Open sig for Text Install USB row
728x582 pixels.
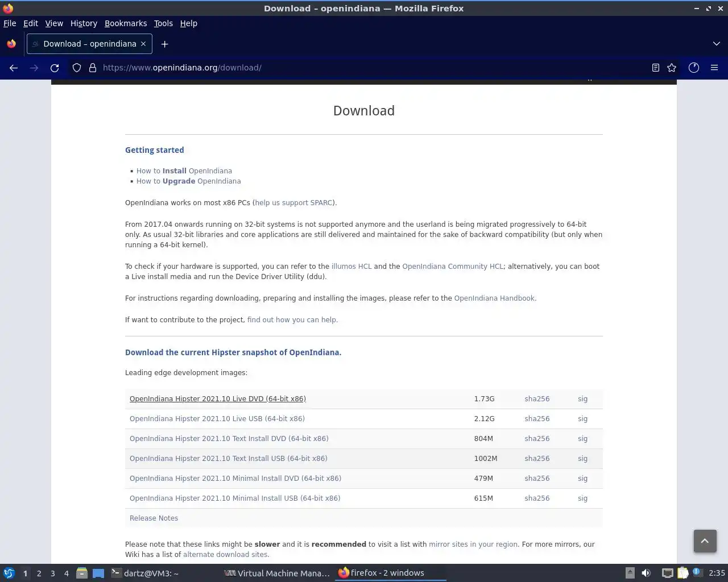click(582, 458)
